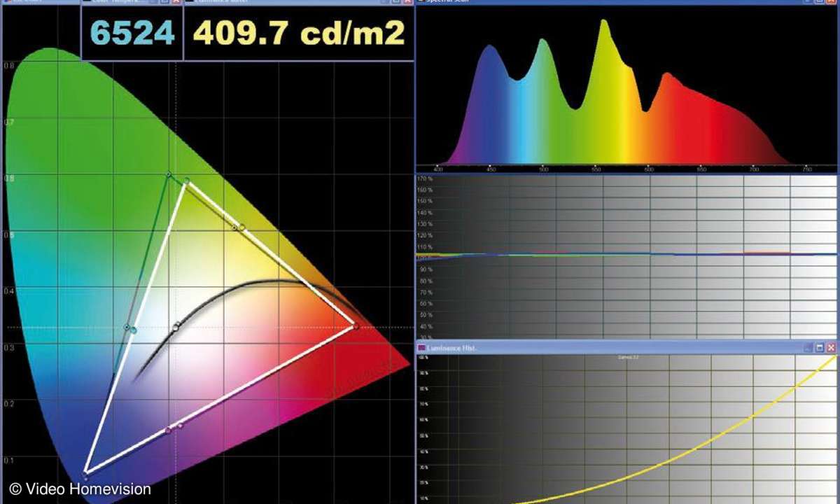Click the yellow secondary point on the triangle edge
The image size is (840, 504).
241,227
